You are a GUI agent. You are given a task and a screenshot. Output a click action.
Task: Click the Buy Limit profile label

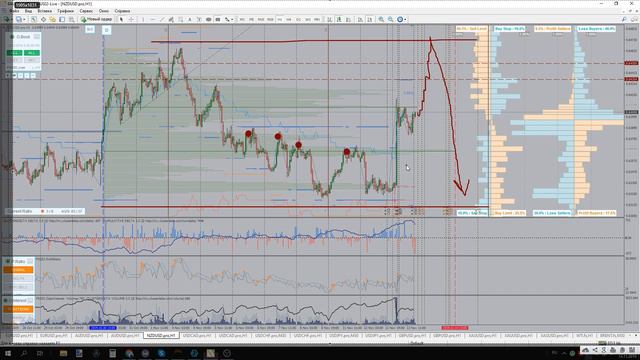coord(509,213)
